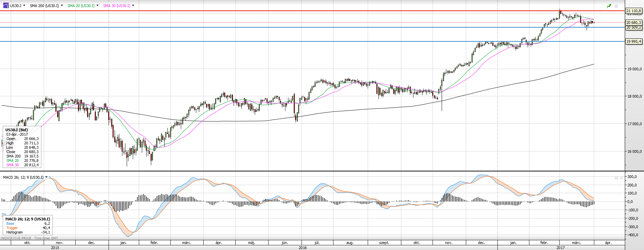This screenshot has height=250, width=644.
Task: Click the CFD instrument info icon
Action: point(6,5)
